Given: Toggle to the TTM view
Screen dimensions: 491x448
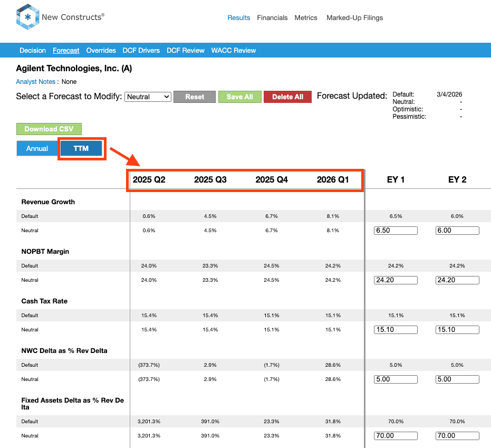Looking at the screenshot, I should 81,148.
